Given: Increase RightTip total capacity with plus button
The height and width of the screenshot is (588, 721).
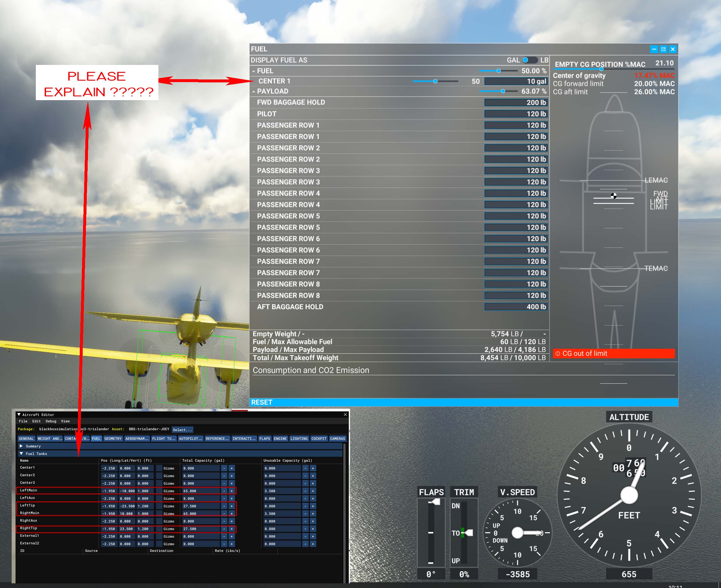Looking at the screenshot, I should (x=232, y=529).
